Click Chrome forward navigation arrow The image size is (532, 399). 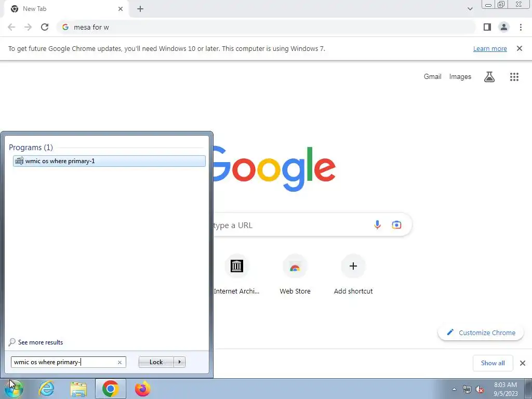pyautogui.click(x=28, y=27)
